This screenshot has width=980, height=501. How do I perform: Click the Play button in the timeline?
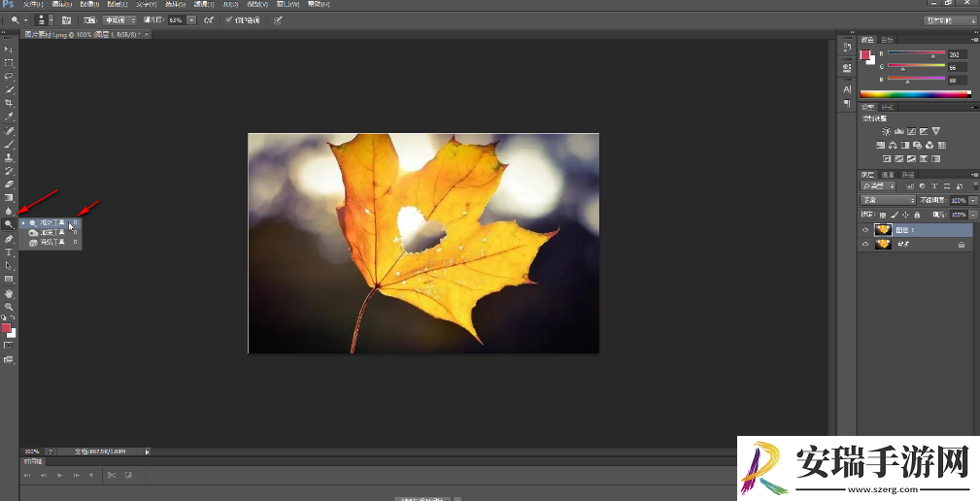coord(60,476)
